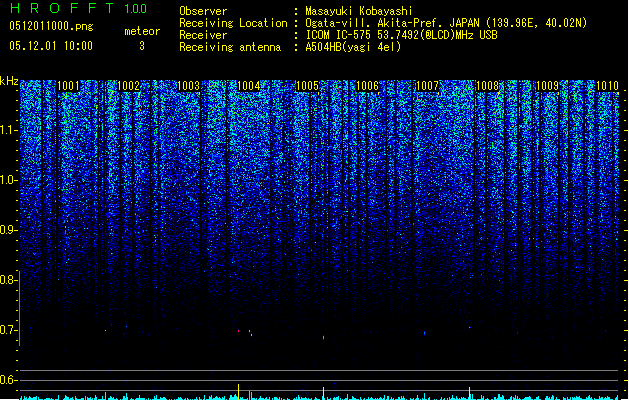Viewport: 629px width, 400px height.
Task: Select the observer name Masayuki Kobayashi
Action: [359, 11]
